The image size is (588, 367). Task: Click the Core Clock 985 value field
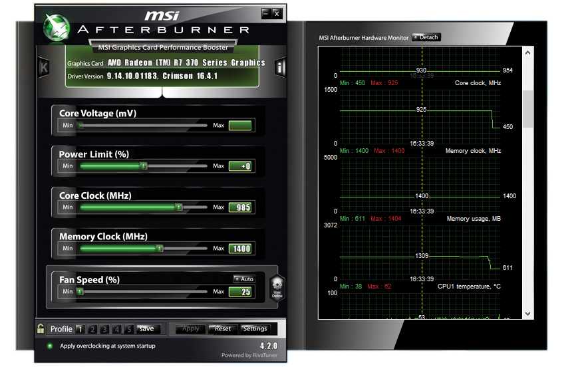point(240,207)
